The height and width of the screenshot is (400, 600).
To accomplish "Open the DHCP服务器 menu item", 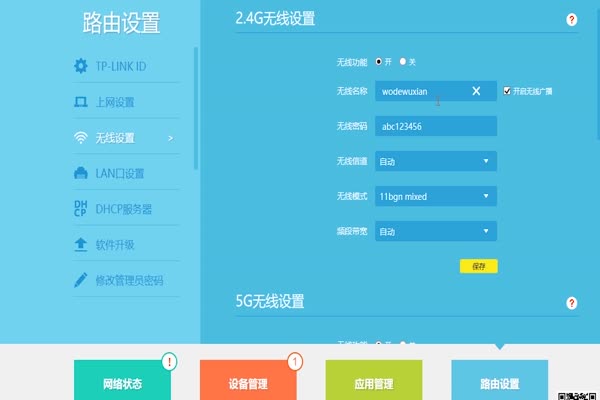I will coord(126,209).
